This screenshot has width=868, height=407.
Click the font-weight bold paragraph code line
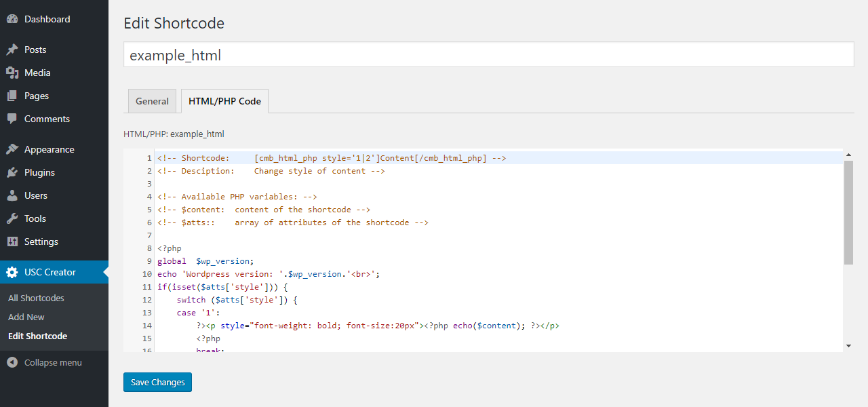(x=378, y=326)
